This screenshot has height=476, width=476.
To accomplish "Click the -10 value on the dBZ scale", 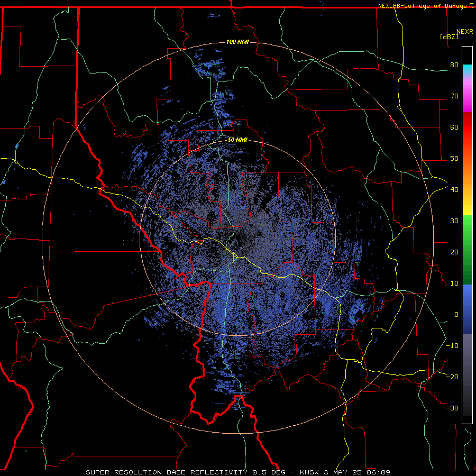I will (452, 346).
